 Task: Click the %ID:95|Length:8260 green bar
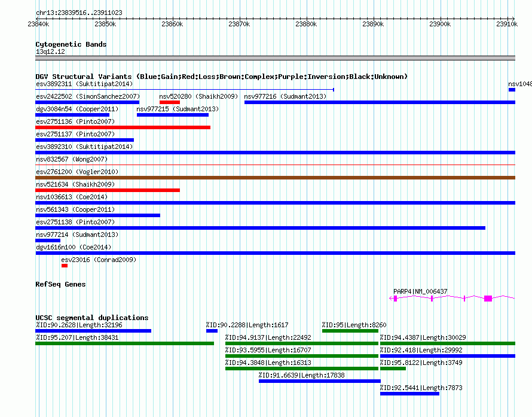(x=350, y=331)
